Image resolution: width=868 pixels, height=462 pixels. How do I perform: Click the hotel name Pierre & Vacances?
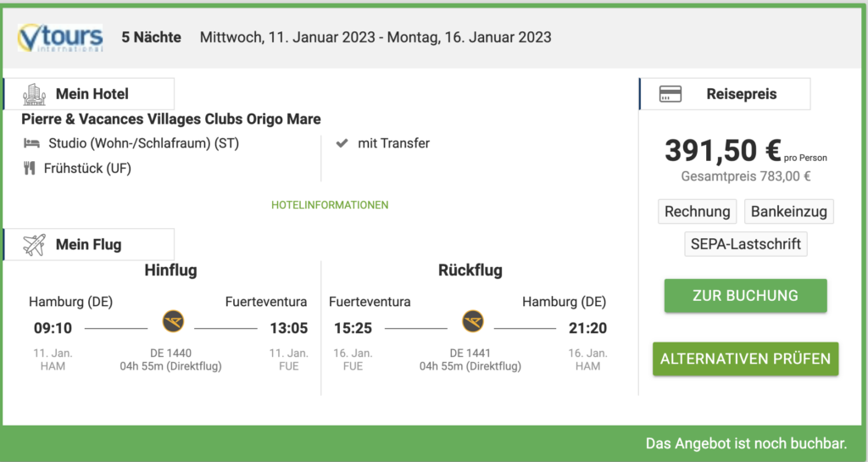pos(171,119)
